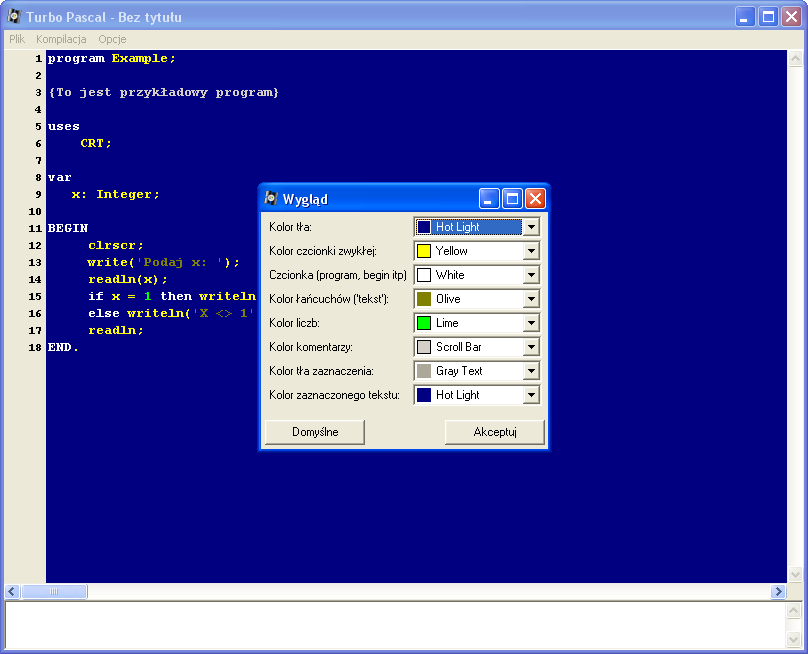Click the 'Example;' program name
The image size is (808, 654).
coord(144,58)
